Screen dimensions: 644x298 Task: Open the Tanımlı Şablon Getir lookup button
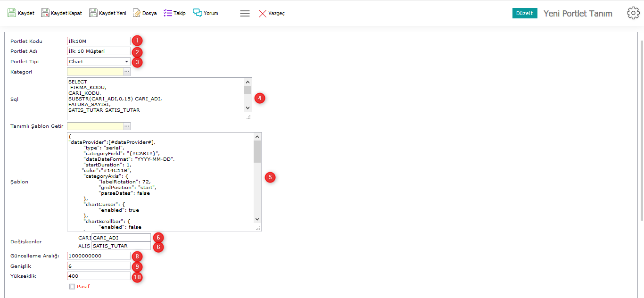126,126
